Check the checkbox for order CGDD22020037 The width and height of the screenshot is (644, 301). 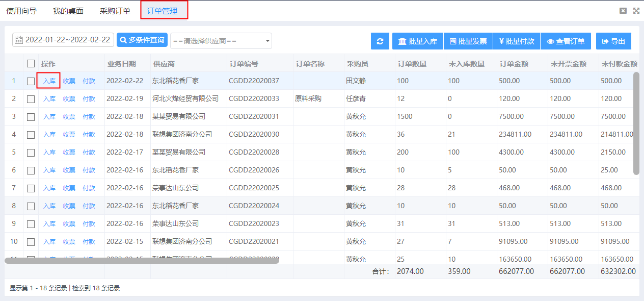click(x=30, y=80)
